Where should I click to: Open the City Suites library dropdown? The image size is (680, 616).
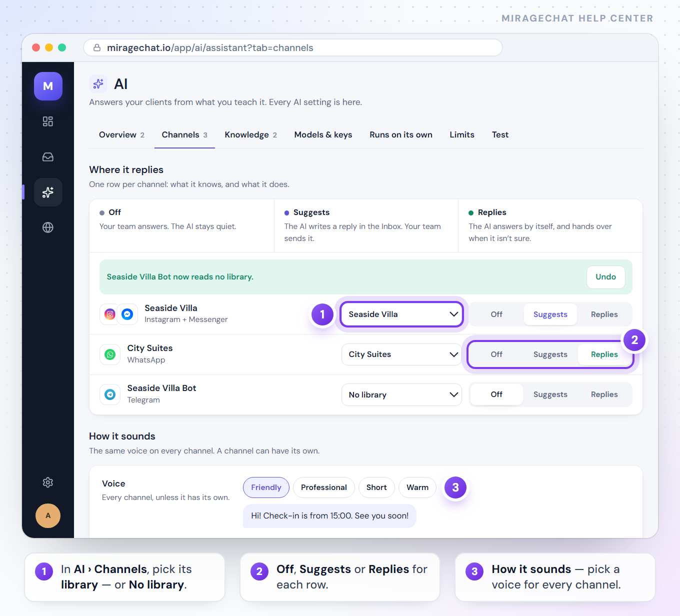[402, 354]
